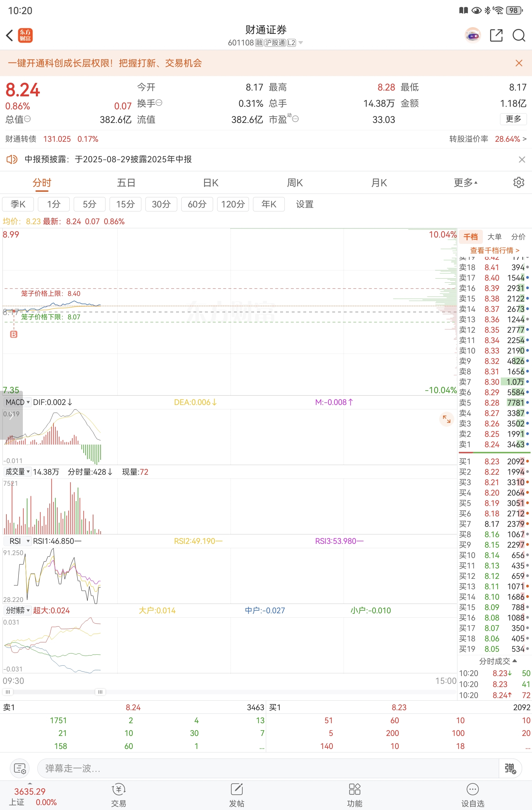Tap the 沪股通 tag under stock name
This screenshot has width=532, height=810.
[275, 43]
